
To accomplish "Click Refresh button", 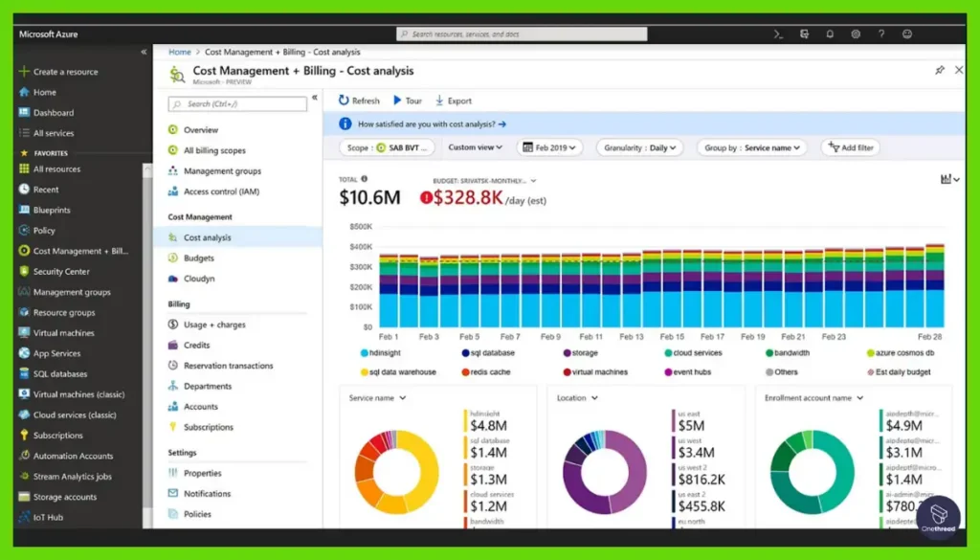I will [x=360, y=101].
